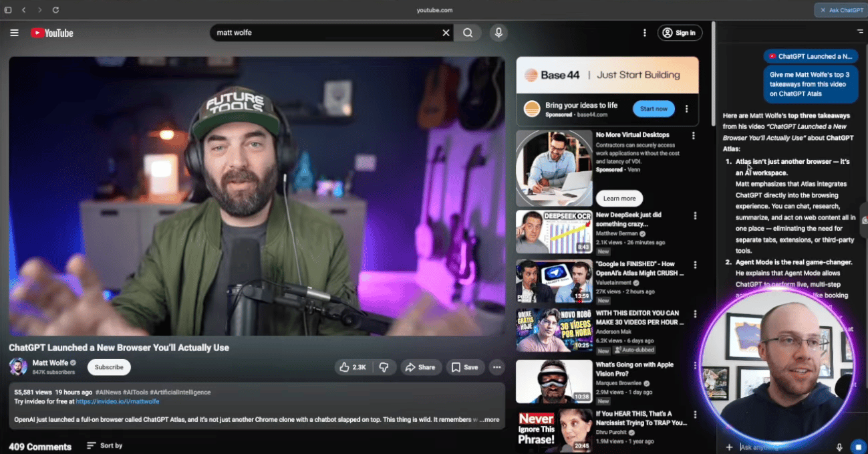
Task: Click the Sign in button
Action: [x=680, y=33]
